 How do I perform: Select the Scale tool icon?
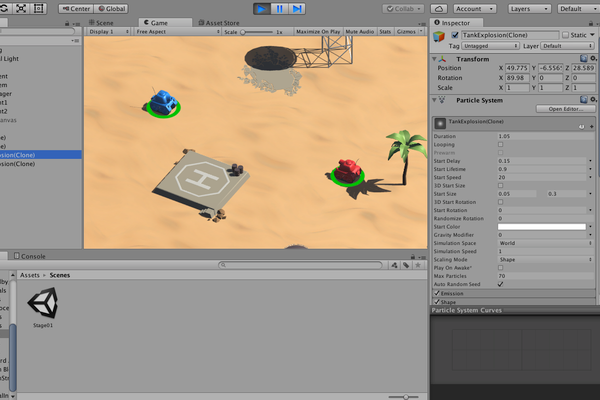pos(21,8)
